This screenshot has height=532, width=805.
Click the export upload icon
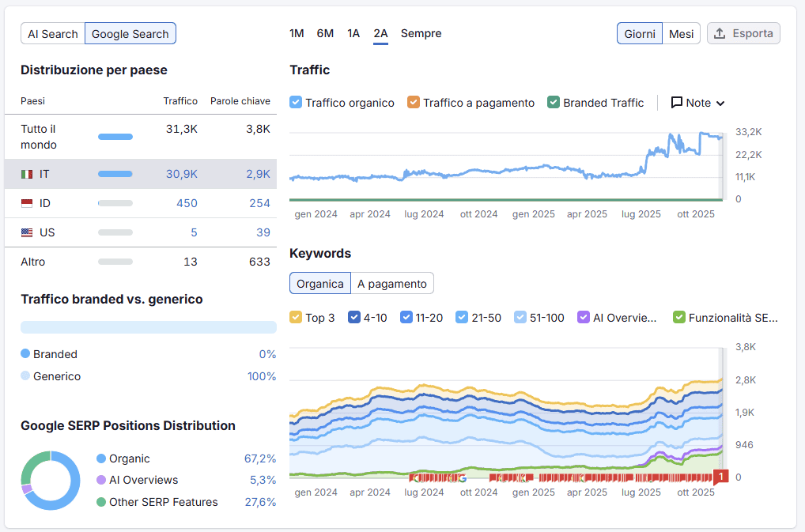pyautogui.click(x=720, y=33)
